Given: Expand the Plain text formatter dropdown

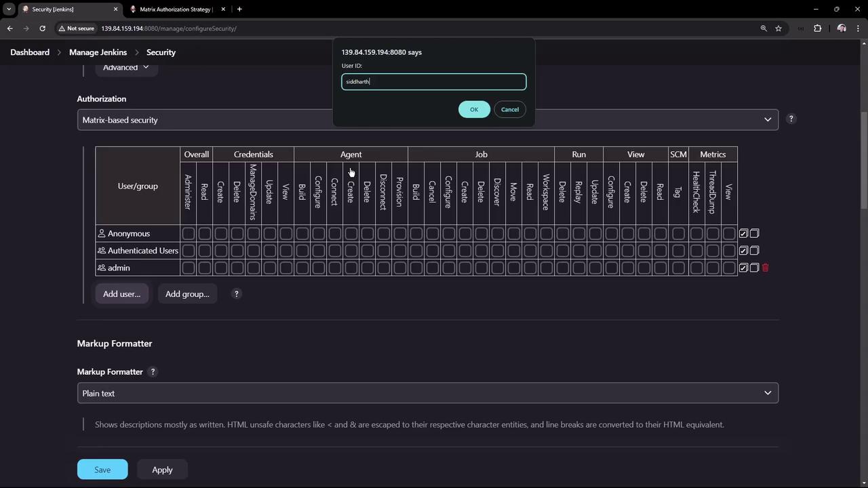Looking at the screenshot, I should [x=427, y=393].
